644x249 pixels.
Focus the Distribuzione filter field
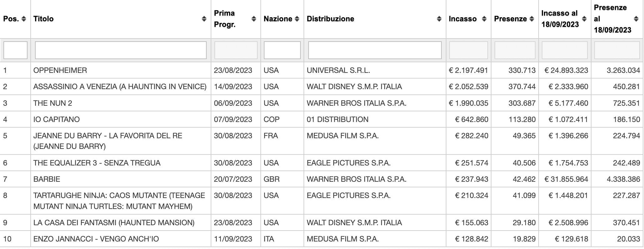tap(375, 50)
